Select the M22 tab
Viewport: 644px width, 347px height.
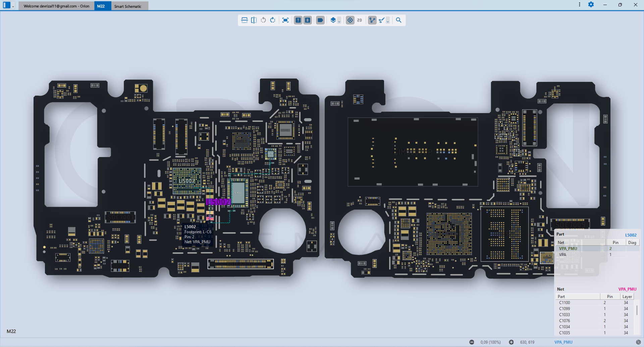click(103, 6)
